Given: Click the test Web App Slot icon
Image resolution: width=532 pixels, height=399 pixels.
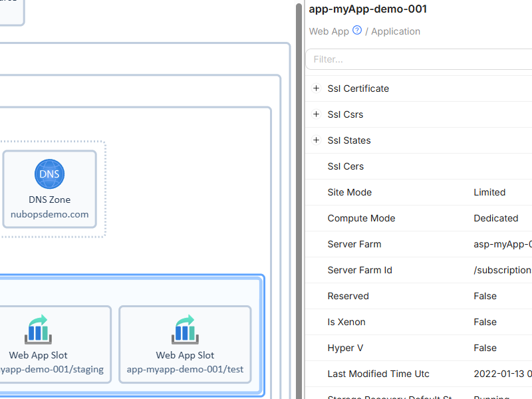Looking at the screenshot, I should tap(185, 329).
